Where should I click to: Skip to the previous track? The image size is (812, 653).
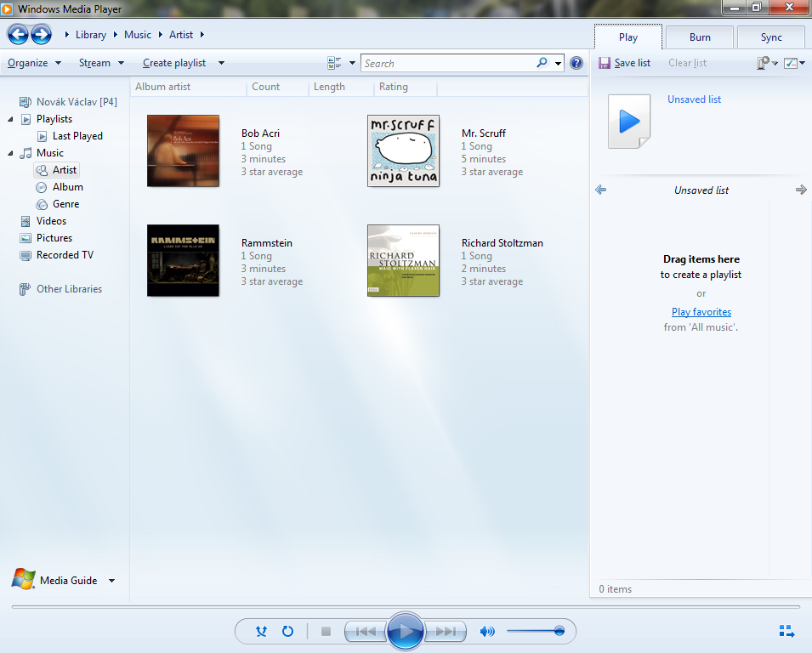(366, 631)
